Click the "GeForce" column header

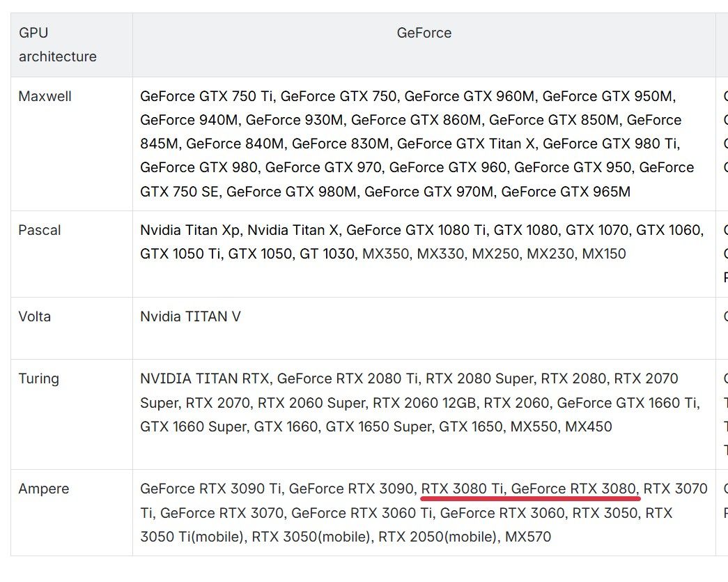point(424,33)
